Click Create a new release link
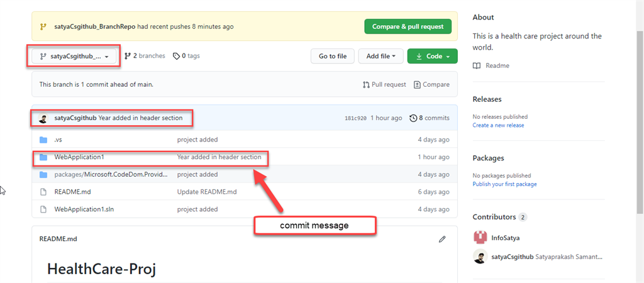Viewport: 644px width, 283px height. [x=498, y=125]
